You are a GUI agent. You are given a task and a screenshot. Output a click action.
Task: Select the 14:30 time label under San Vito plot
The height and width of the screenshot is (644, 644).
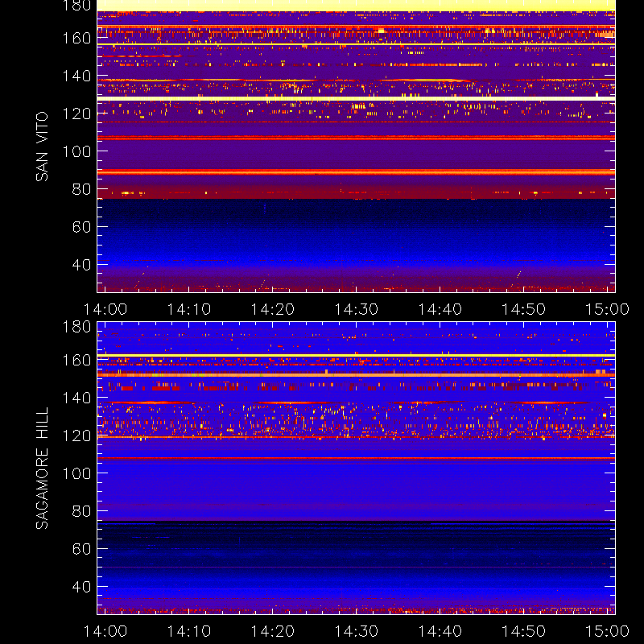(356, 309)
